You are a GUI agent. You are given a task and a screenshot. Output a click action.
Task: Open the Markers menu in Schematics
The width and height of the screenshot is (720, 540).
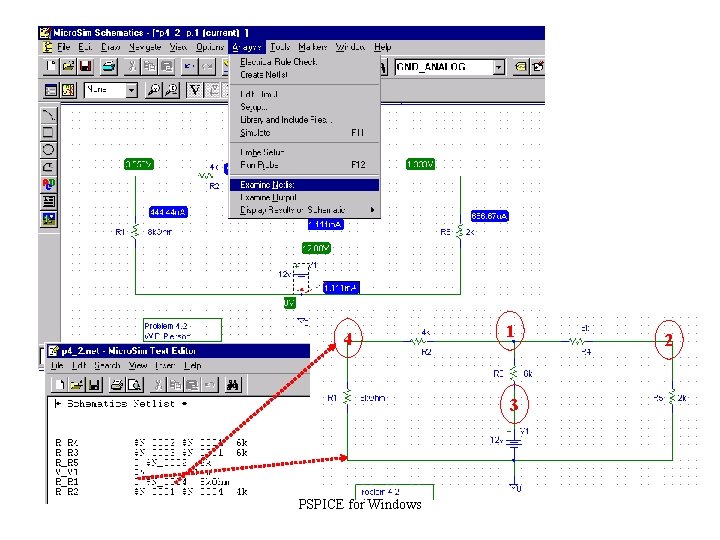click(x=312, y=47)
